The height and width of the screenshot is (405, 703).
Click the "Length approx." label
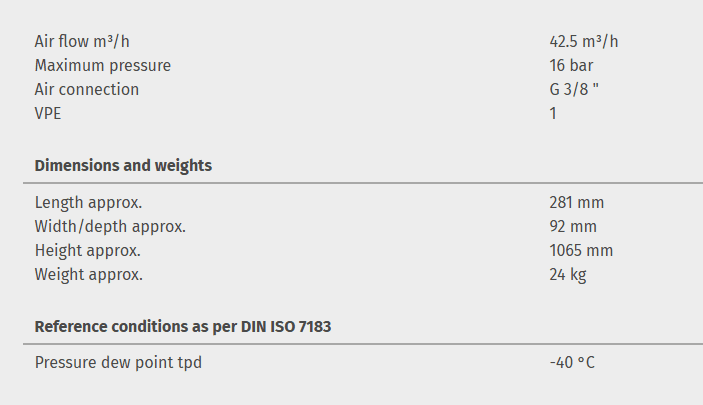(88, 202)
